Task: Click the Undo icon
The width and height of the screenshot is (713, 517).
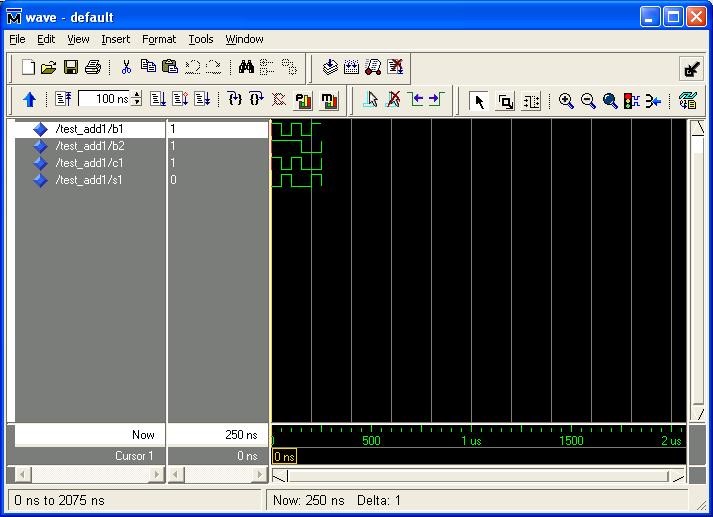Action: coord(192,67)
